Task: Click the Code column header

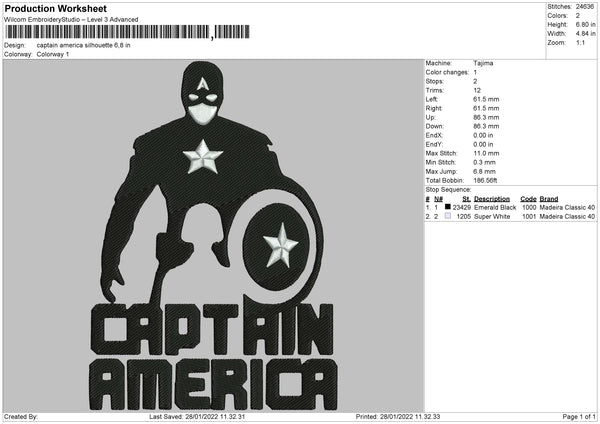Action: [528, 198]
